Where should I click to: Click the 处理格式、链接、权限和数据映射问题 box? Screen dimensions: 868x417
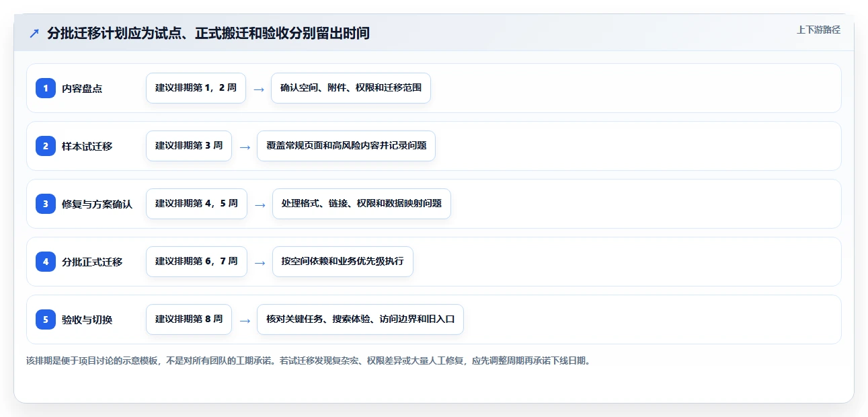pos(362,204)
